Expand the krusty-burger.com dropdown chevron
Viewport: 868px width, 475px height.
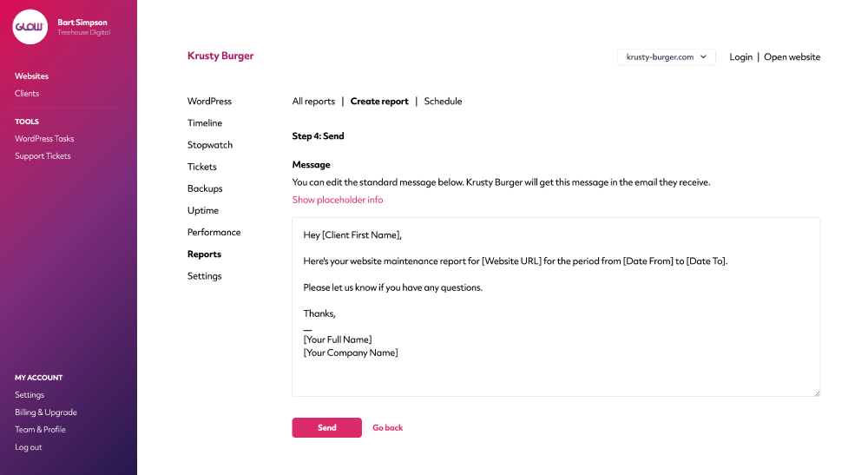pyautogui.click(x=703, y=56)
